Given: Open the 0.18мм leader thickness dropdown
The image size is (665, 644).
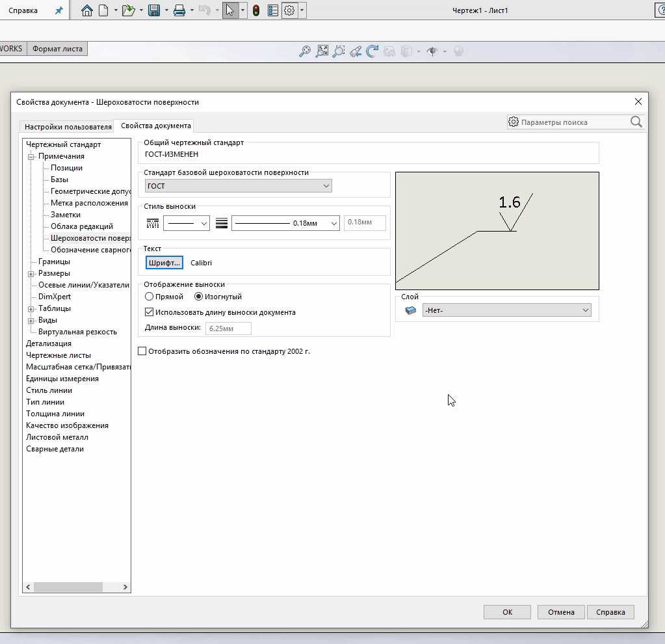Looking at the screenshot, I should pos(285,223).
